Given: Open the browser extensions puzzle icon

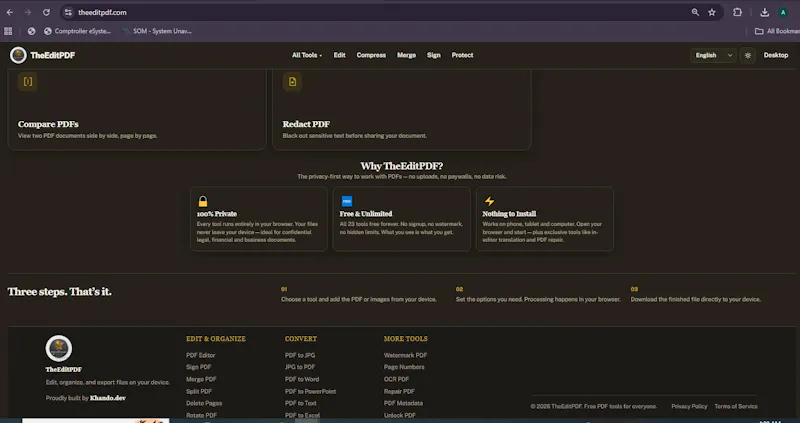Looking at the screenshot, I should tap(737, 12).
